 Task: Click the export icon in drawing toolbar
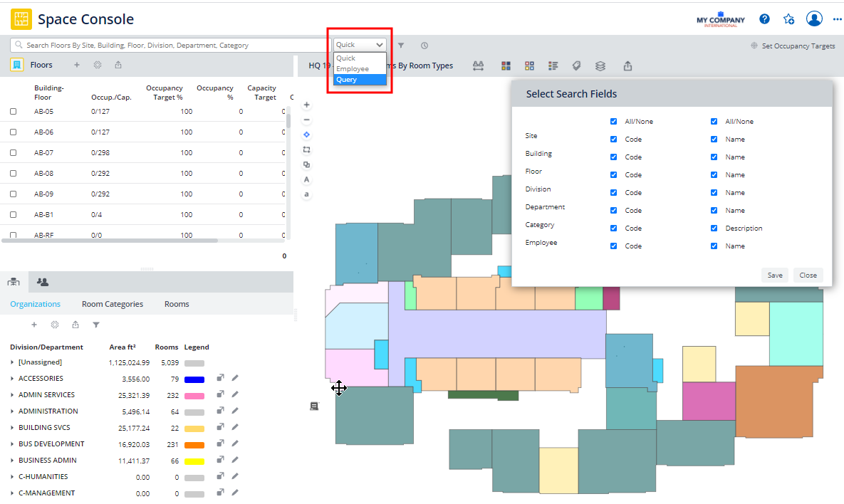tap(627, 65)
